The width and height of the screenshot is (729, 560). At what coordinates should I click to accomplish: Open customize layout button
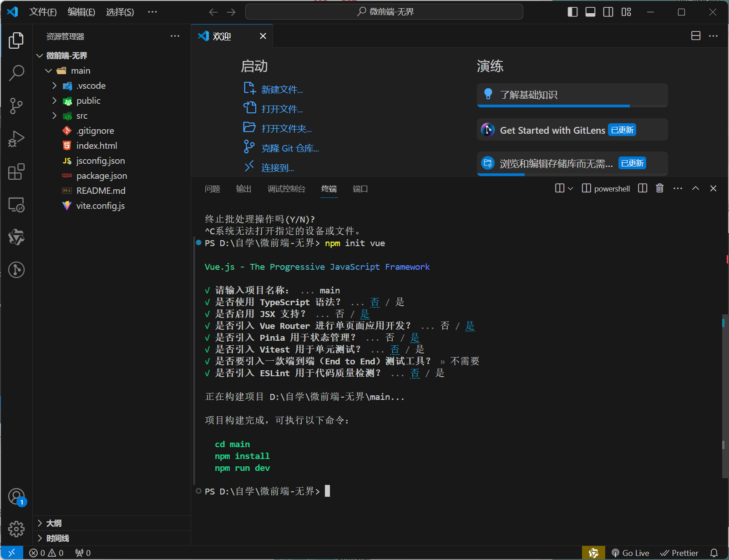[627, 12]
